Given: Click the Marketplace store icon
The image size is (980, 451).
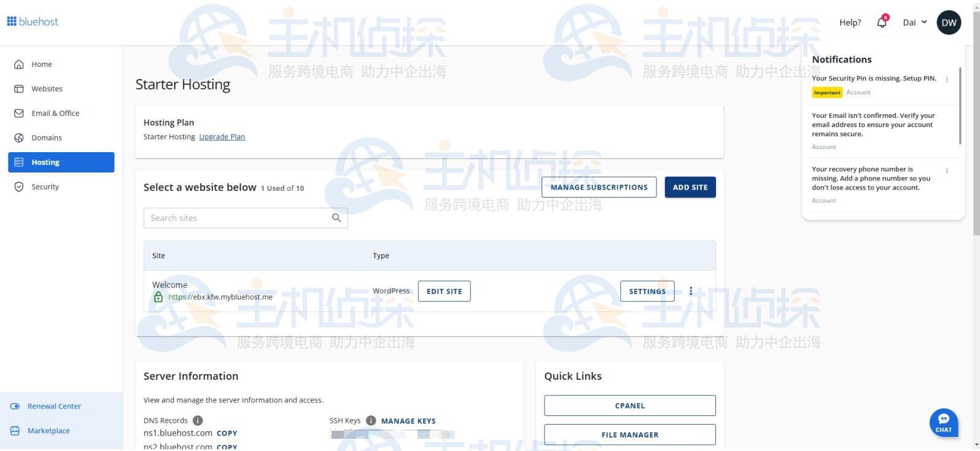Looking at the screenshot, I should (15, 431).
